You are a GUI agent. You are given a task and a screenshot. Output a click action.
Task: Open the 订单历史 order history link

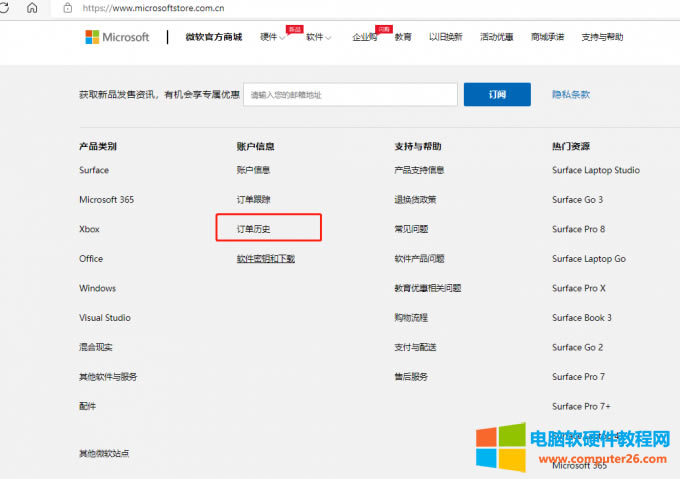(253, 229)
